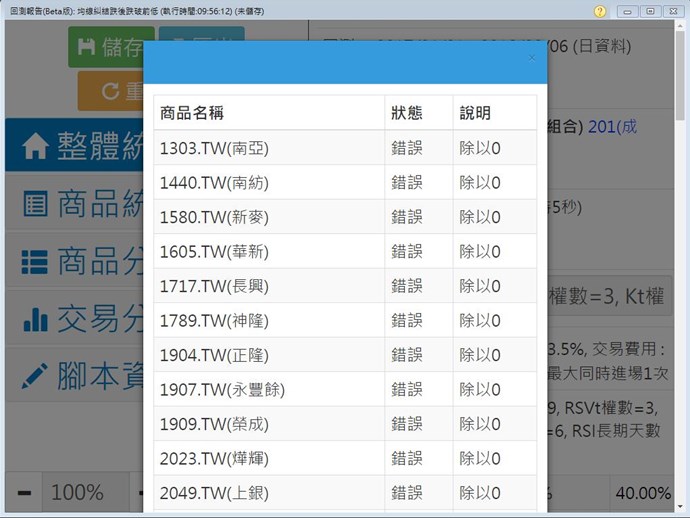Viewport: 690px width, 518px height.
Task: Select row 1605.TW(華新)
Action: click(345, 251)
